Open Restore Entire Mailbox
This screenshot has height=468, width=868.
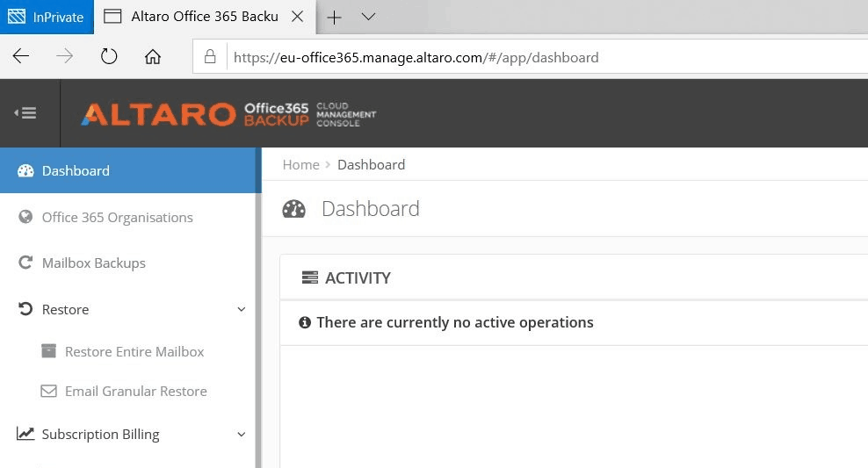pyautogui.click(x=134, y=352)
